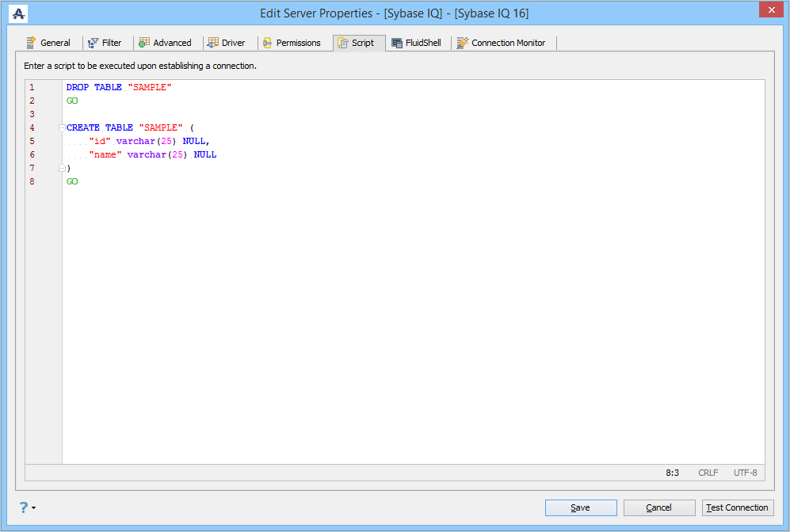Close the Edit Server Properties dialog
This screenshot has width=790, height=532.
[771, 9]
